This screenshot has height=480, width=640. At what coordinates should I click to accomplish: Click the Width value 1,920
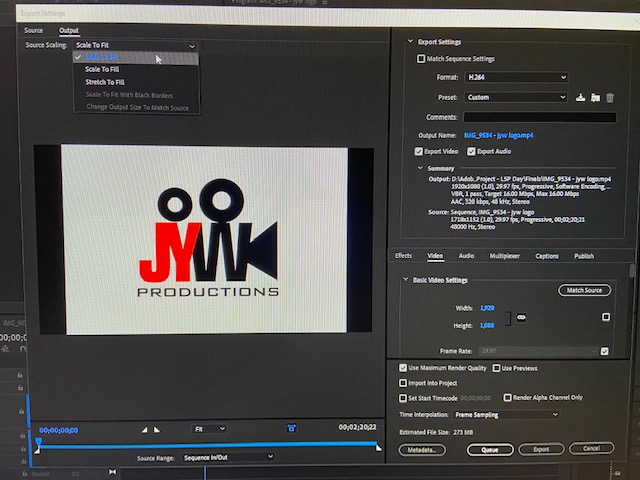[x=487, y=308]
